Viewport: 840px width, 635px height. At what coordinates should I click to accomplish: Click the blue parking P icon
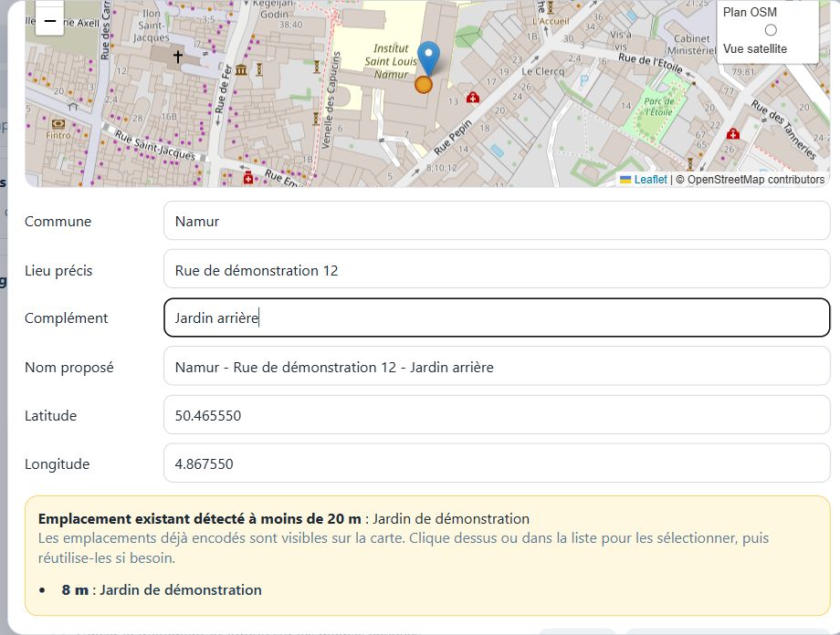click(x=584, y=81)
